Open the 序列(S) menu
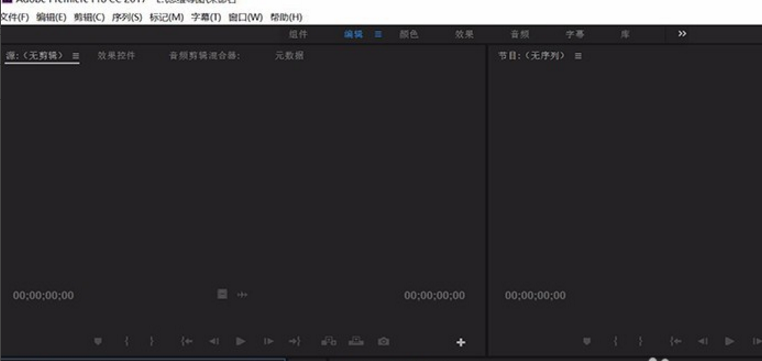Screen dimensions: 762x361 [x=127, y=17]
